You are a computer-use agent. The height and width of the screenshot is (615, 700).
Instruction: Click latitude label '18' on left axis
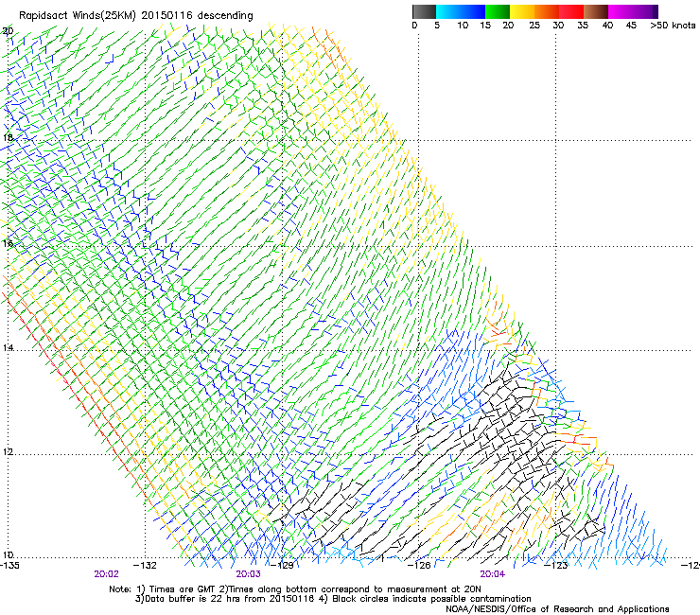pos(8,137)
